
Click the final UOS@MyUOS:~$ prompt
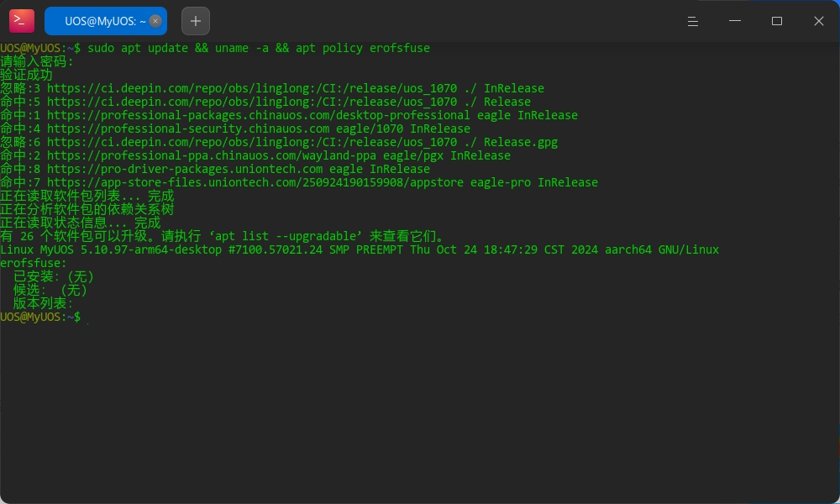(40, 317)
